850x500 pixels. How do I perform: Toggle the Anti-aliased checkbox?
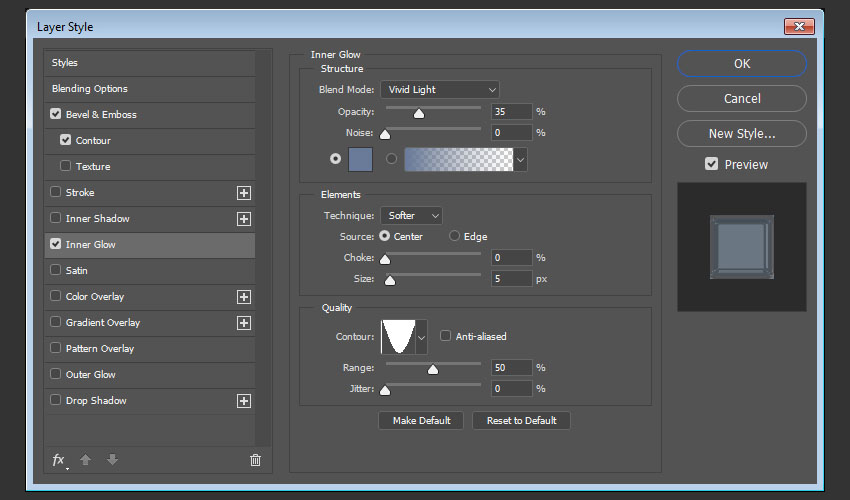pos(446,337)
